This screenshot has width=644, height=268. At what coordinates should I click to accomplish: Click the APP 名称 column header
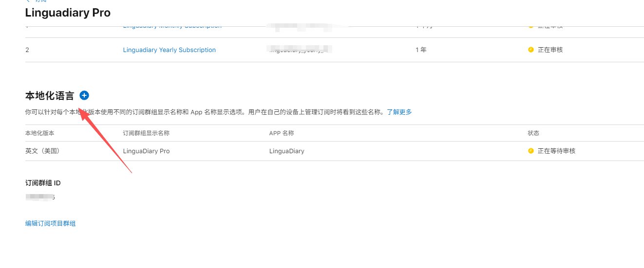click(281, 133)
